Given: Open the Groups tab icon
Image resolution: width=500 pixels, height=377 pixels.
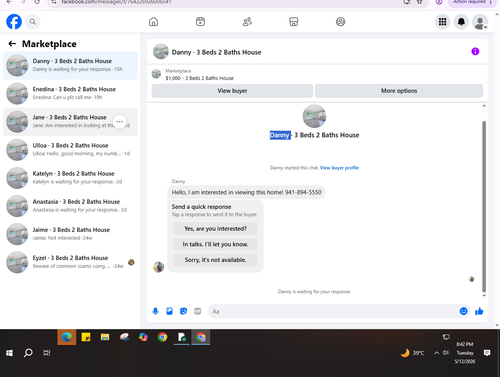Looking at the screenshot, I should coord(340,22).
